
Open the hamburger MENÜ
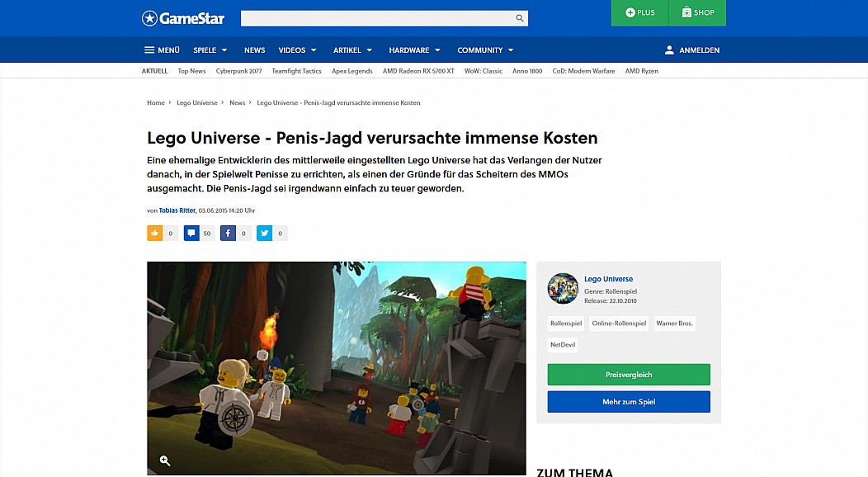[x=162, y=50]
